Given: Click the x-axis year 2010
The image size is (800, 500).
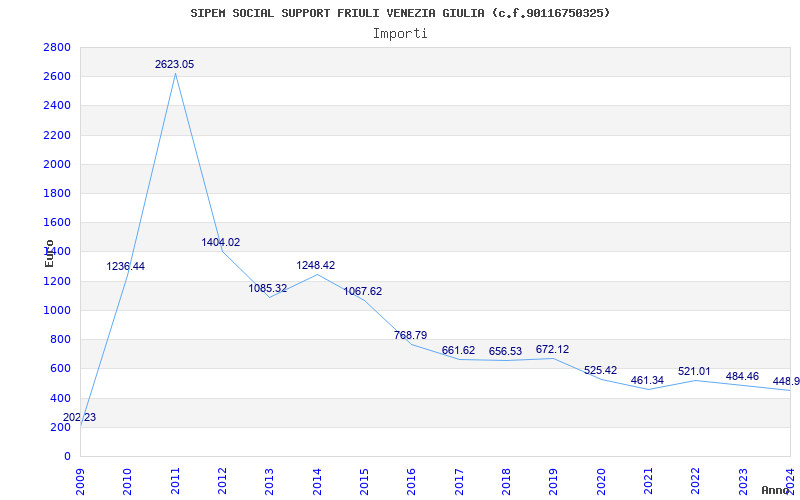Looking at the screenshot, I should click(x=128, y=482).
